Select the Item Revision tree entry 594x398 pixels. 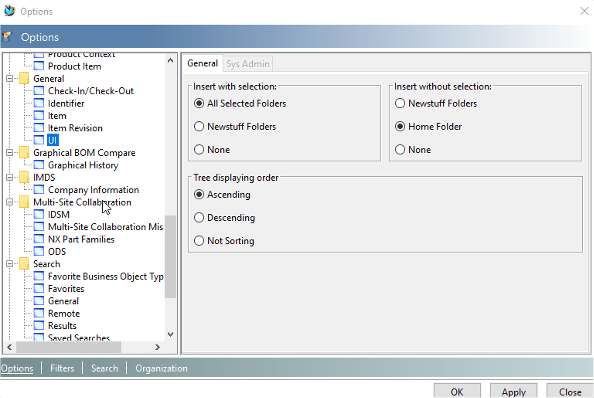pyautogui.click(x=75, y=128)
